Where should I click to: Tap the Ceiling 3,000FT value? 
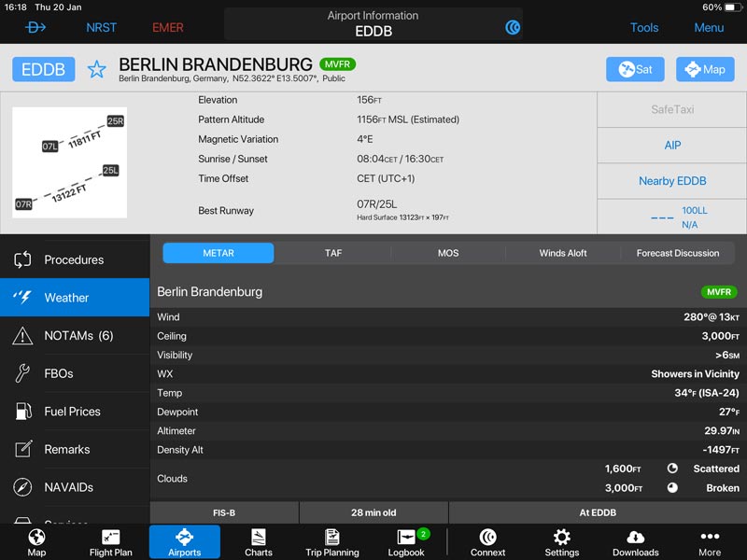pos(720,336)
